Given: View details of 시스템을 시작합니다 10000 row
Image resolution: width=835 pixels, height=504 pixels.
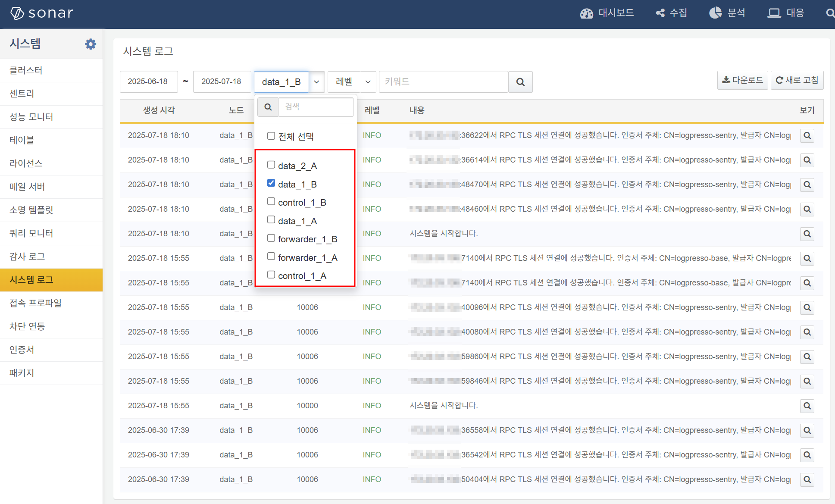Looking at the screenshot, I should [807, 406].
